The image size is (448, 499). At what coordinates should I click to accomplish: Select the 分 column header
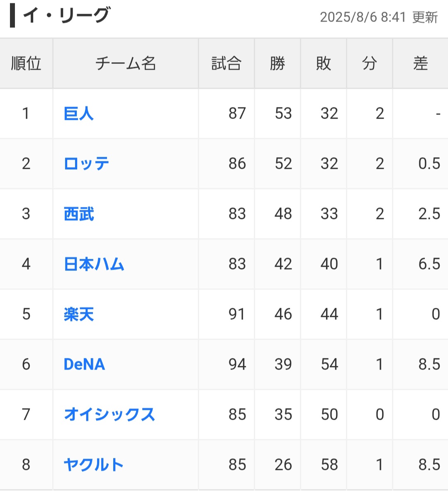[370, 63]
